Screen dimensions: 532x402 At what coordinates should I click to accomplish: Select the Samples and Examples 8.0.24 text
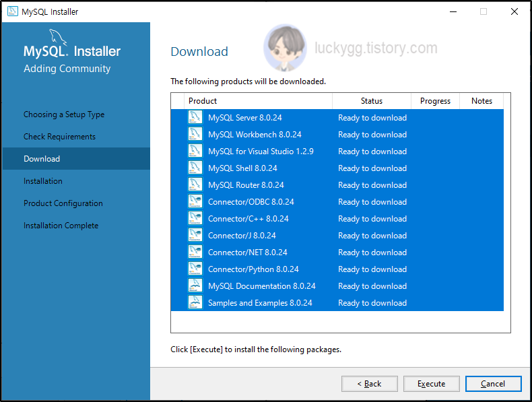(260, 303)
